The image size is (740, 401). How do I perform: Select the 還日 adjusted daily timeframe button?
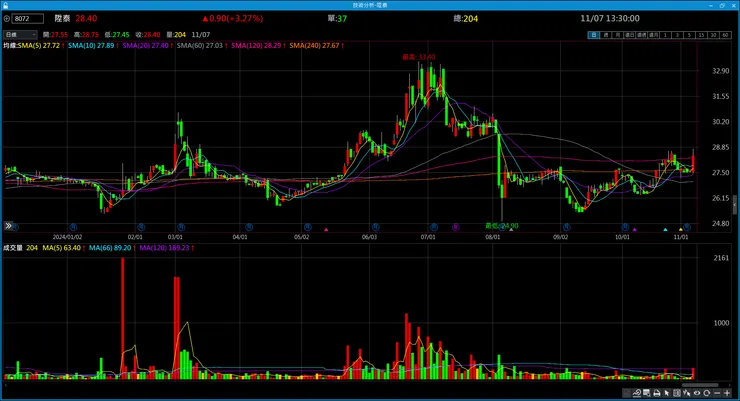pyautogui.click(x=630, y=35)
